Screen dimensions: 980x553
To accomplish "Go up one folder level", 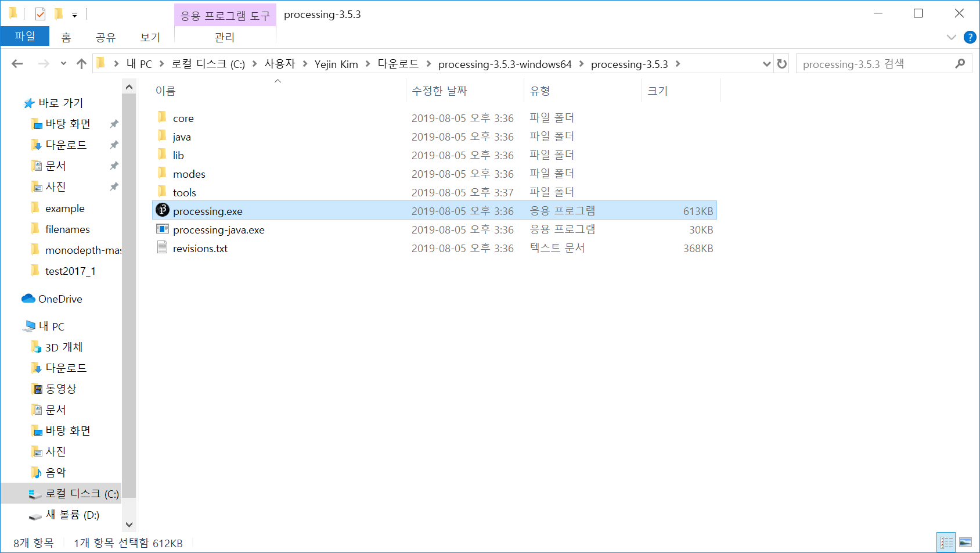I will pos(81,64).
